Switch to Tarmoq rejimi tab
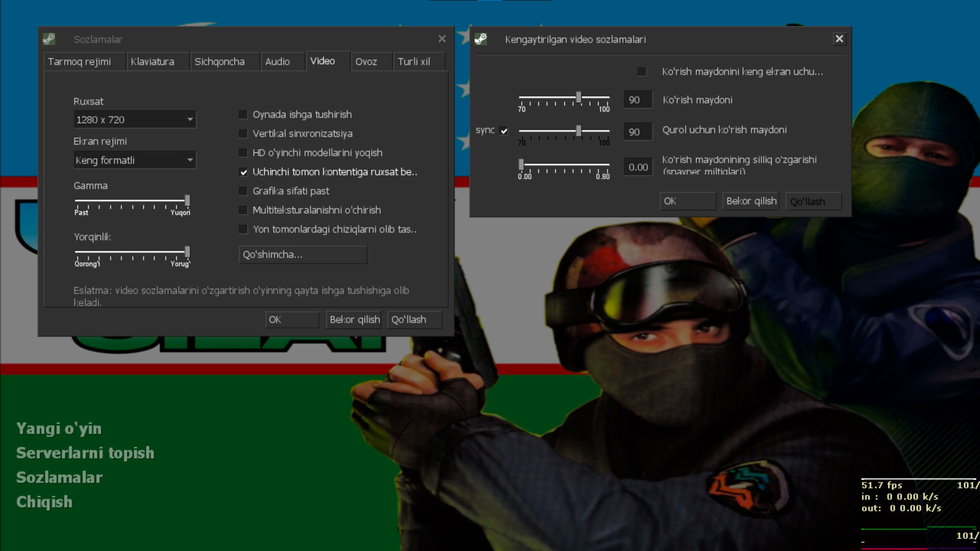Screen dimensions: 980x551 pyautogui.click(x=84, y=62)
